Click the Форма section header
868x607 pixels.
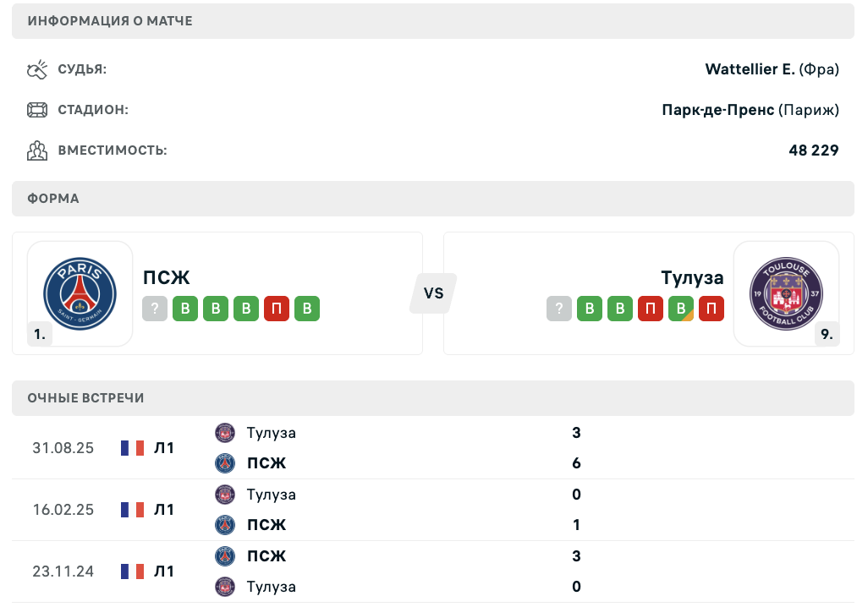[x=53, y=199]
